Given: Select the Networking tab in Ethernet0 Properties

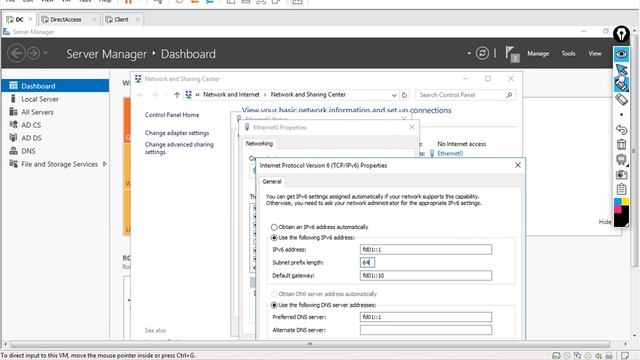Looking at the screenshot, I should (259, 143).
